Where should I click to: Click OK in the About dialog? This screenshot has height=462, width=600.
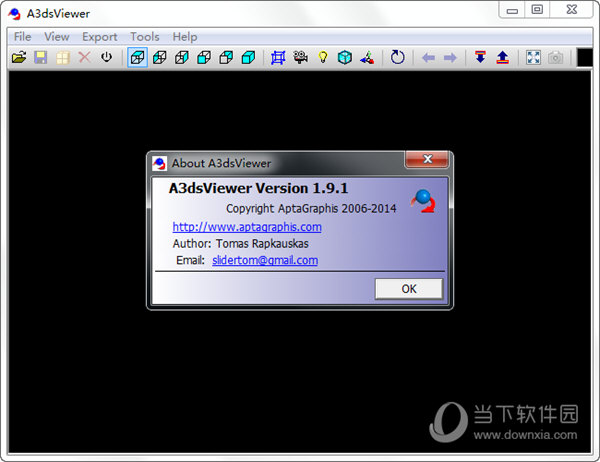pyautogui.click(x=409, y=289)
